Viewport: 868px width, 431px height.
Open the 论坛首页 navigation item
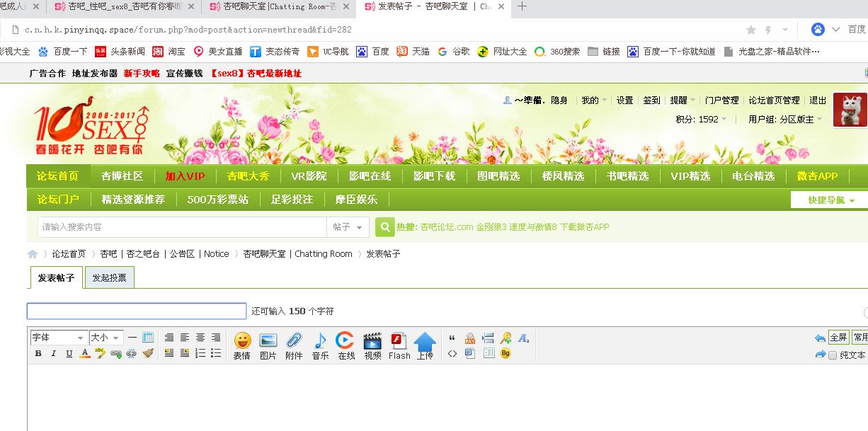(x=58, y=176)
